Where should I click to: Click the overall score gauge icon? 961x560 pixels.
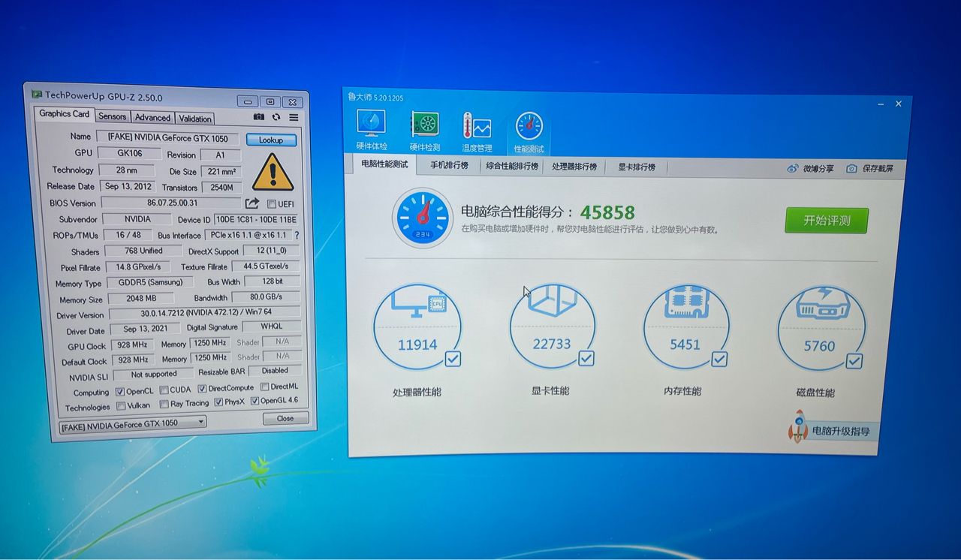(423, 218)
